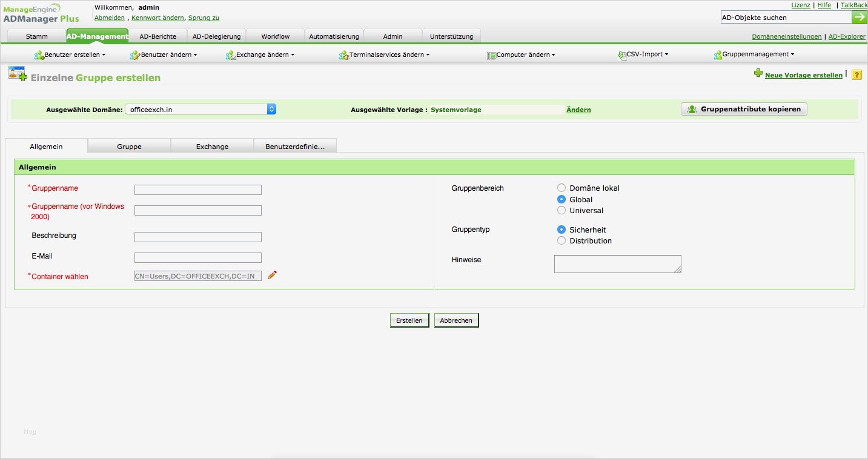Open the Terminalservices ändern dropdown
Viewport: 868px width, 459px height.
coord(389,54)
